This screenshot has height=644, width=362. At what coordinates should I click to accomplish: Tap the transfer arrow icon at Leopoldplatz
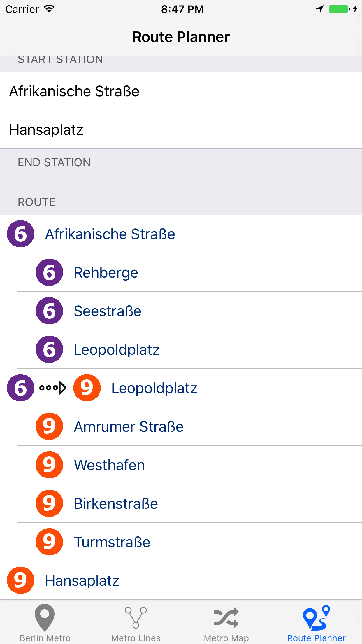point(53,388)
